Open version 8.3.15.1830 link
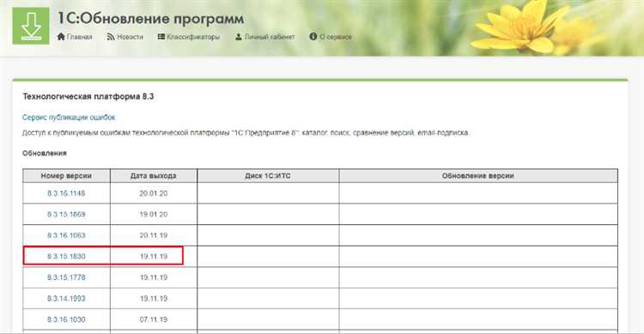 pyautogui.click(x=66, y=257)
